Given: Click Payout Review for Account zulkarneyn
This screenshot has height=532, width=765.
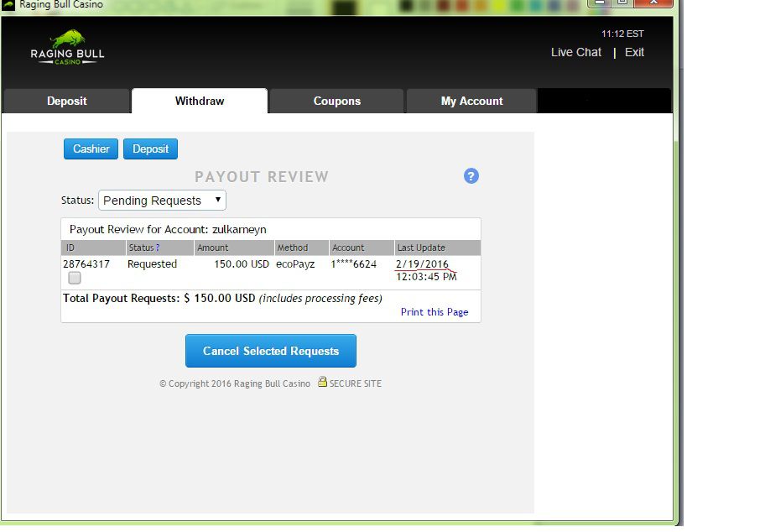Looking at the screenshot, I should click(168, 229).
